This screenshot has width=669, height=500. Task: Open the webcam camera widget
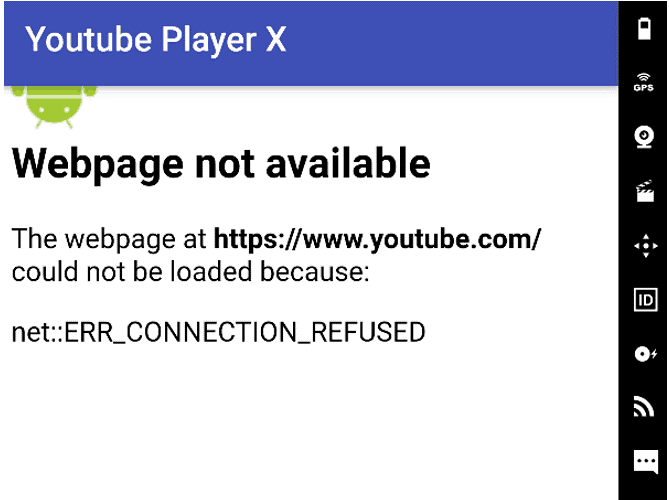(x=644, y=137)
